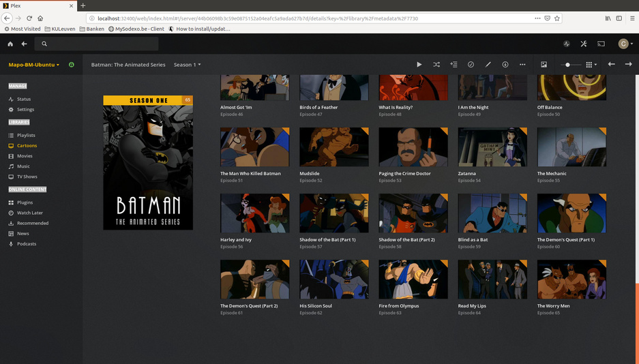
Task: Click 'His Silicon Soul' episode title
Action: (x=316, y=306)
